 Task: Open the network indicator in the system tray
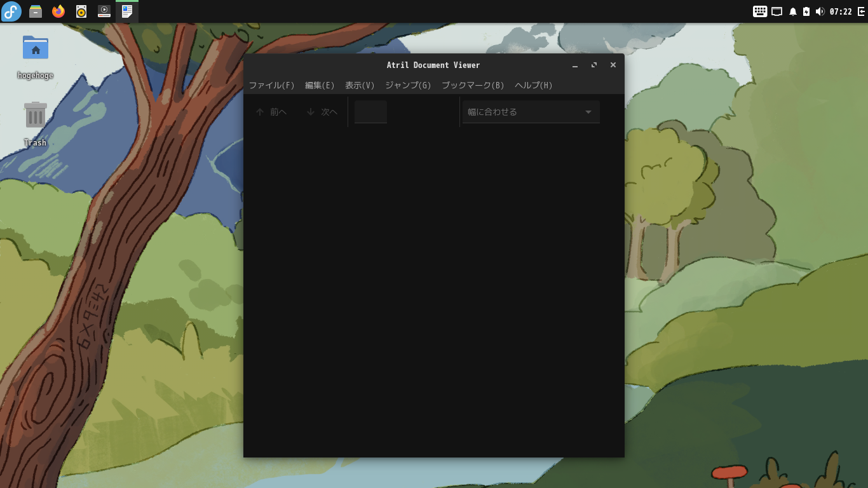(x=776, y=11)
